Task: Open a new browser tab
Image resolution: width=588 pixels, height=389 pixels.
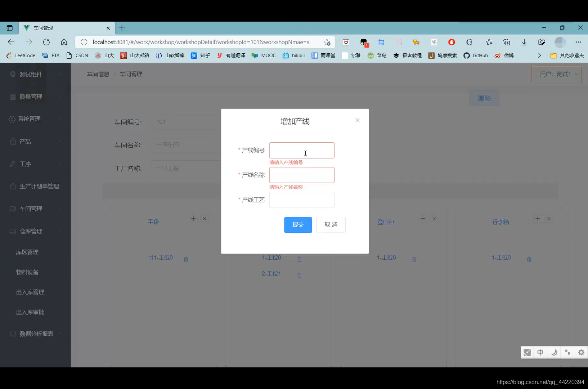Action: pos(122,28)
